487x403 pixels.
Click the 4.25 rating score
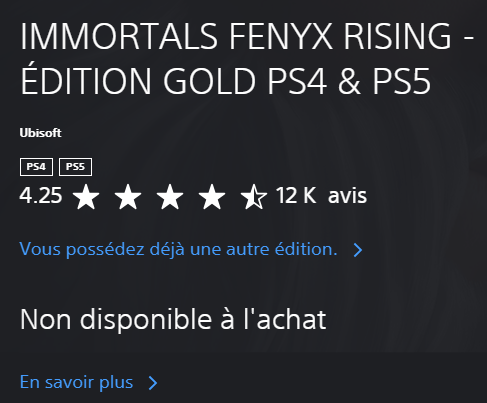tap(41, 195)
